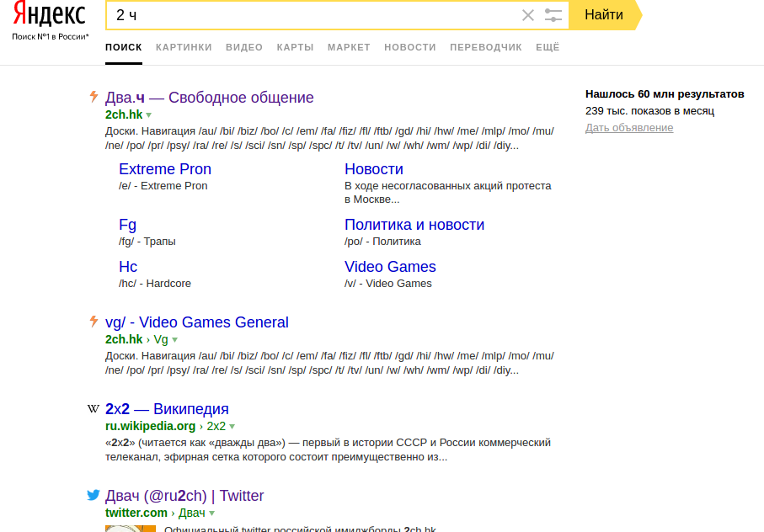764x532 pixels.
Task: Open the "2x2 — Википедия" result
Action: (x=167, y=409)
